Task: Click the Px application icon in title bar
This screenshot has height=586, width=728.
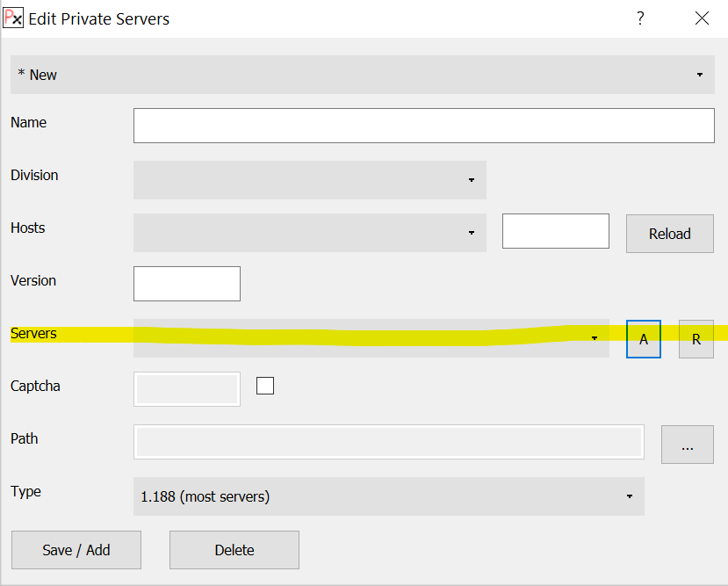Action: (13, 18)
